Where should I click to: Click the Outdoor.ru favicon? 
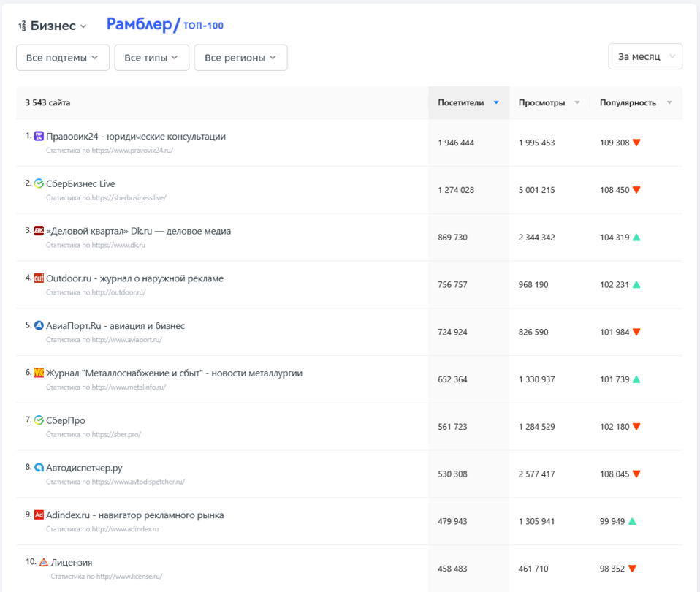coord(39,278)
